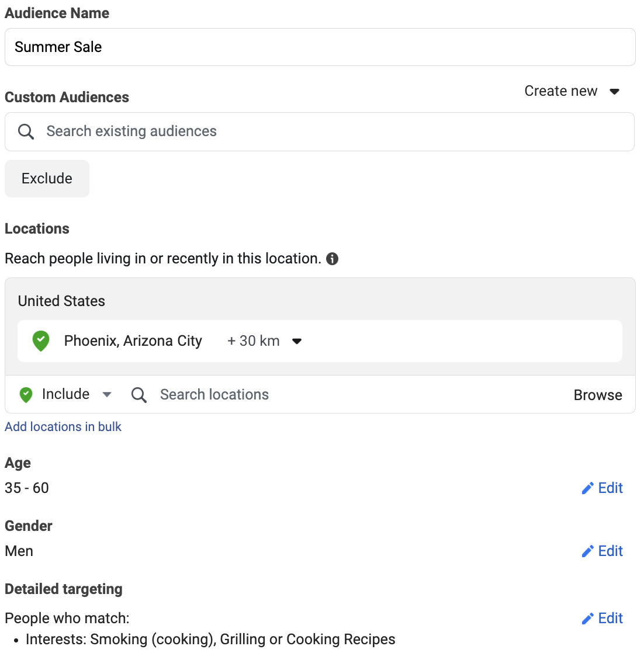Image resolution: width=644 pixels, height=667 pixels.
Task: Open the location info tooltip icon
Action: pos(333,258)
